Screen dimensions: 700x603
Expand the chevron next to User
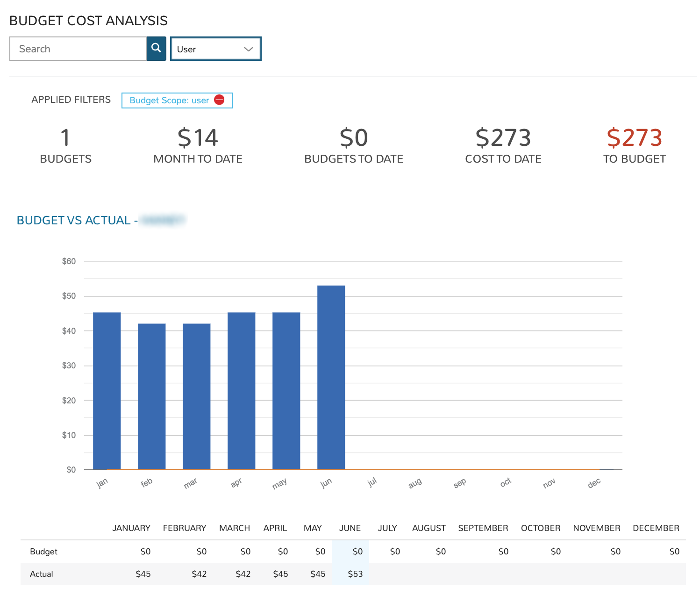pos(248,49)
